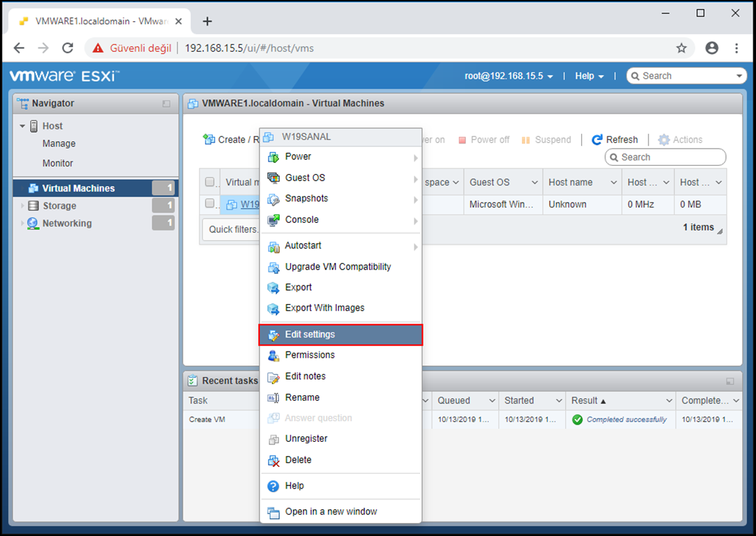Choose Export With Images

(x=341, y=308)
